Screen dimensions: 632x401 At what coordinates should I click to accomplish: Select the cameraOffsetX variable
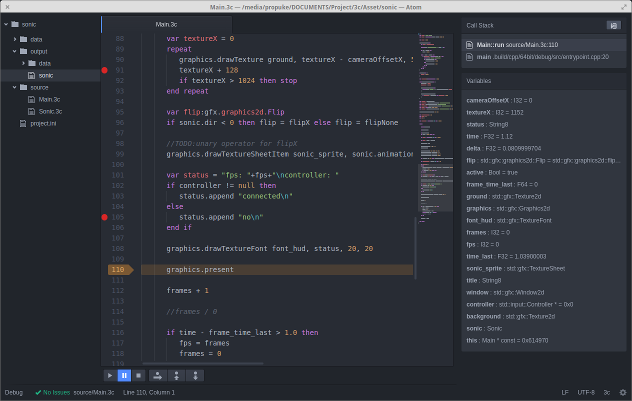(544, 100)
